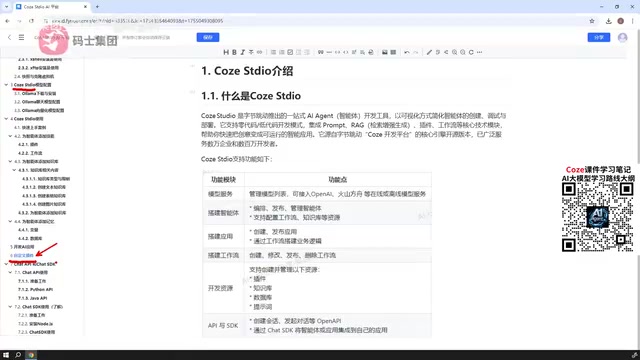The width and height of the screenshot is (640, 360).
Task: Undo the last edit
Action: point(407,52)
